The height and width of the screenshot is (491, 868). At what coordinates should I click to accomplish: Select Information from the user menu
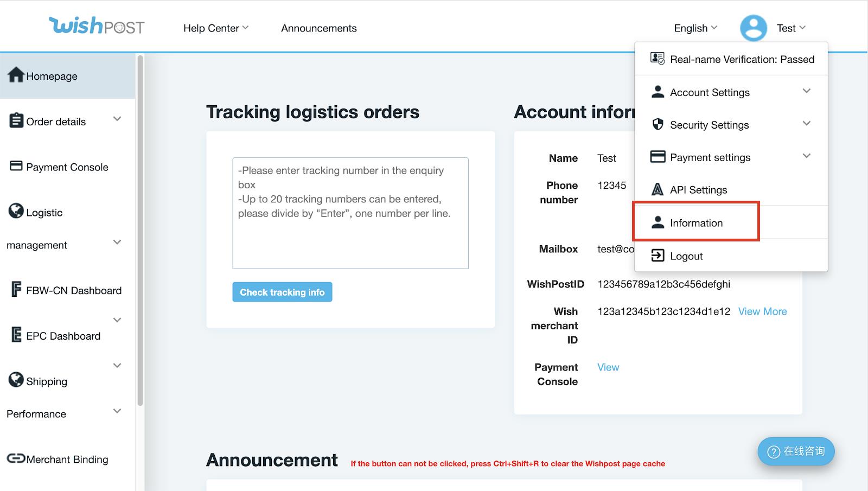[x=696, y=223]
